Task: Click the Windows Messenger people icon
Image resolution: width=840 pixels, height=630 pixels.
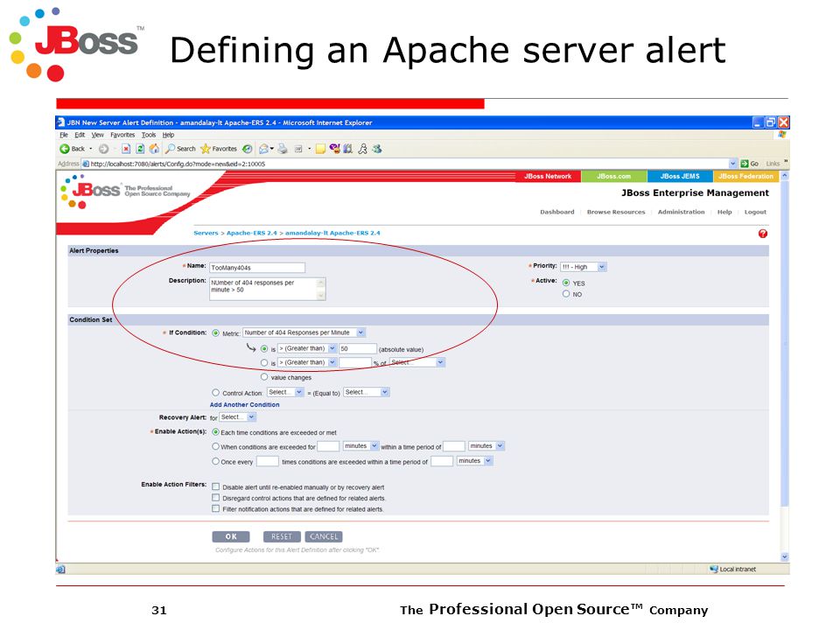Action: click(x=377, y=149)
